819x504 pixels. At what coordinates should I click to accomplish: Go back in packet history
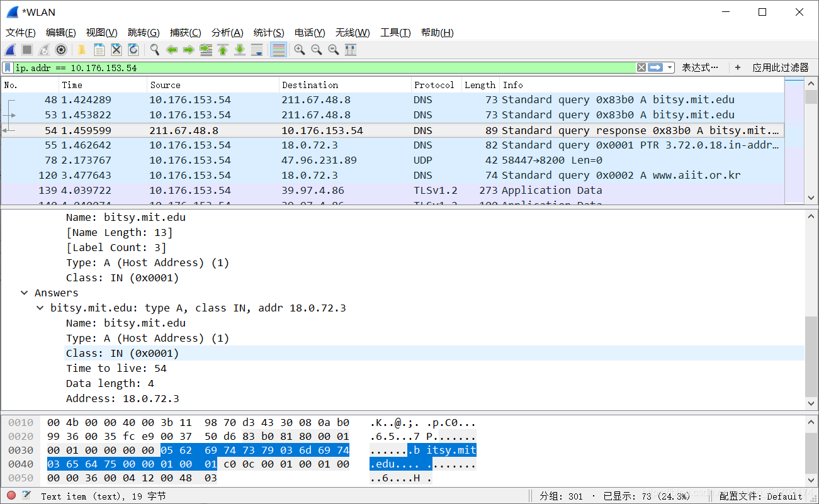pyautogui.click(x=171, y=50)
